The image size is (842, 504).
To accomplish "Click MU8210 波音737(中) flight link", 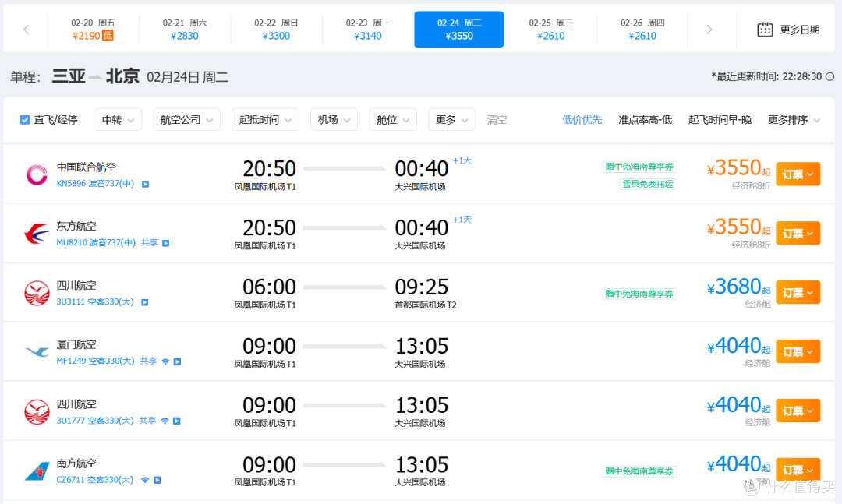I will coord(96,242).
